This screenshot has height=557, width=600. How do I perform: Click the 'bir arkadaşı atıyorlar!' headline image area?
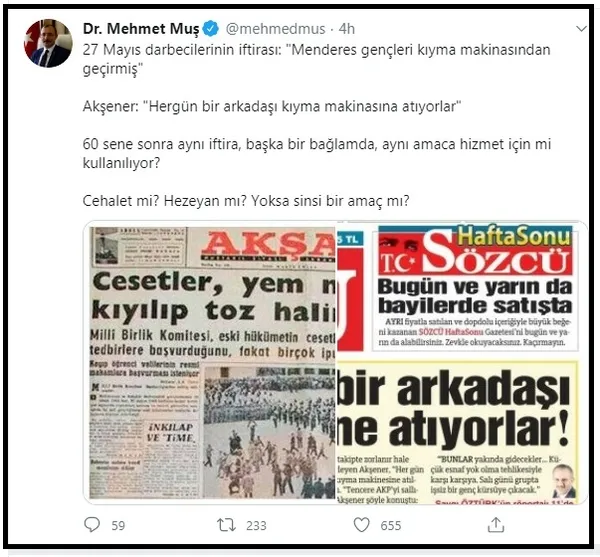pyautogui.click(x=454, y=407)
